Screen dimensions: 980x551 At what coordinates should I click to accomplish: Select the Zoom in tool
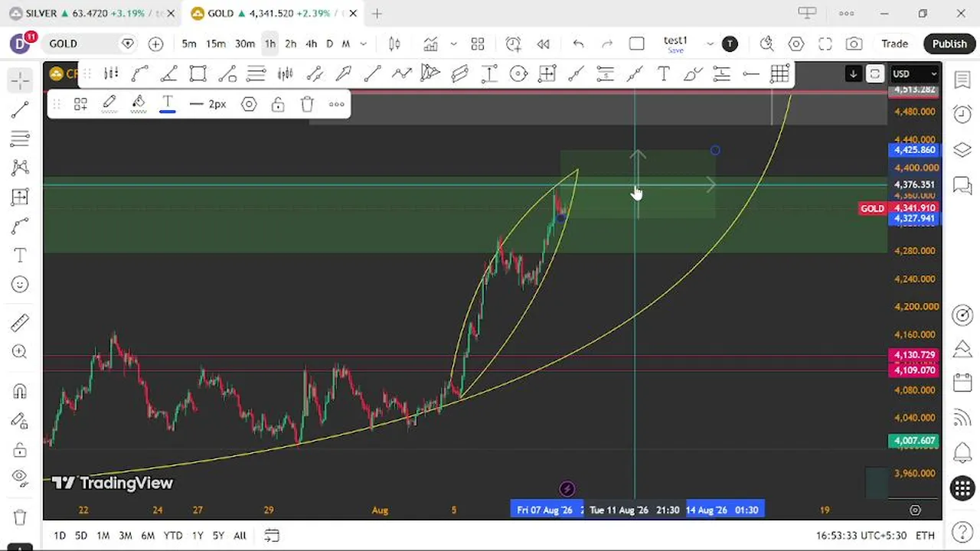[x=21, y=352]
